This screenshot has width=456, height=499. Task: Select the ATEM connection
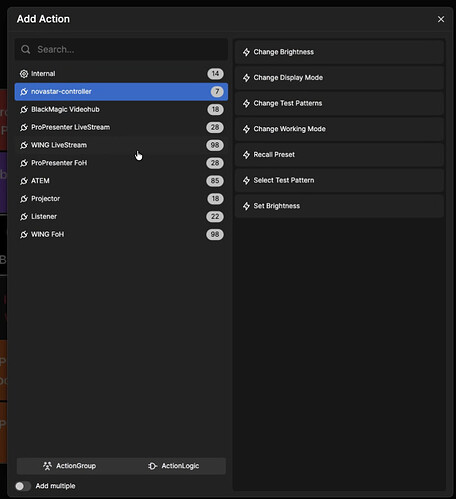click(x=121, y=181)
